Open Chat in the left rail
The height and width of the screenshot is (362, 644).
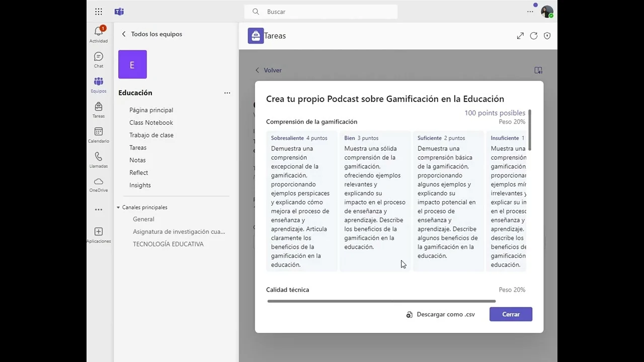click(x=99, y=57)
